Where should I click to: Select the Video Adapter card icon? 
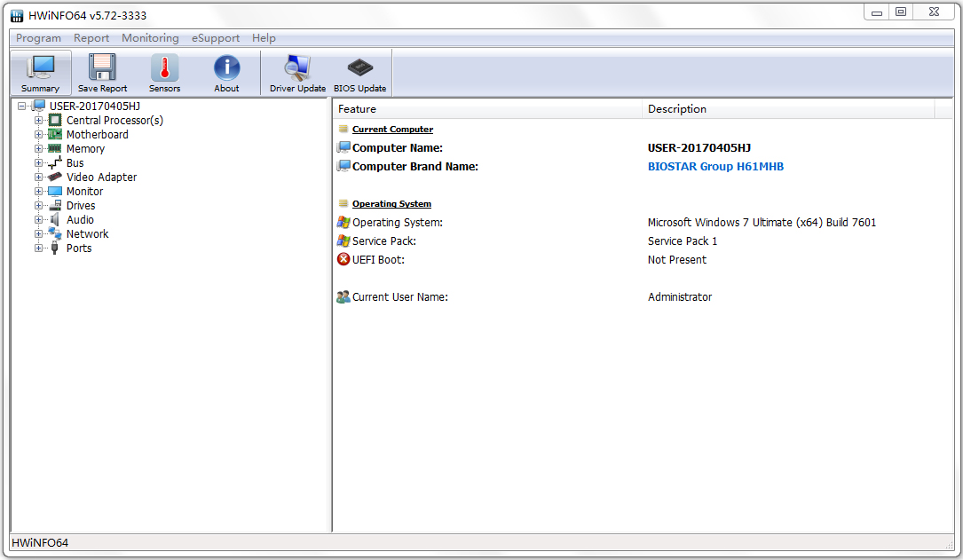tap(55, 177)
